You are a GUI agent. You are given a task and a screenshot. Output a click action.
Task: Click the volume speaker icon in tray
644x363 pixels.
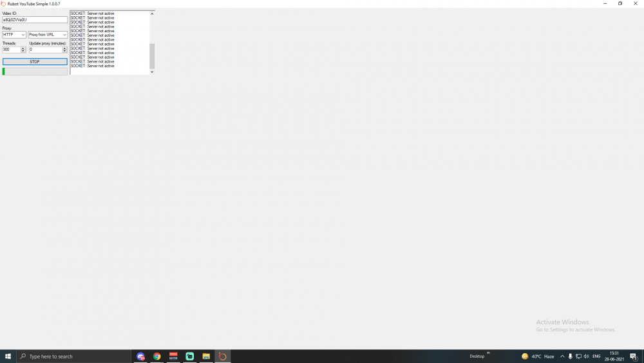586,356
